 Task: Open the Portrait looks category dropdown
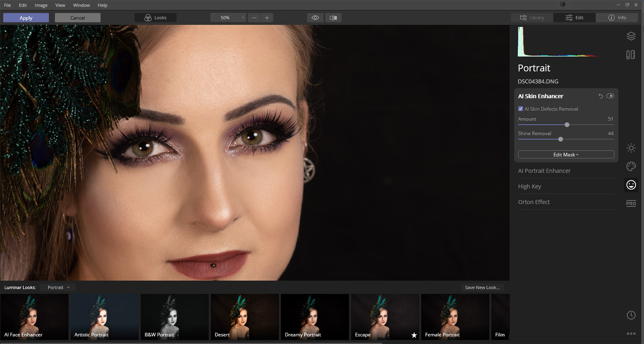point(58,288)
